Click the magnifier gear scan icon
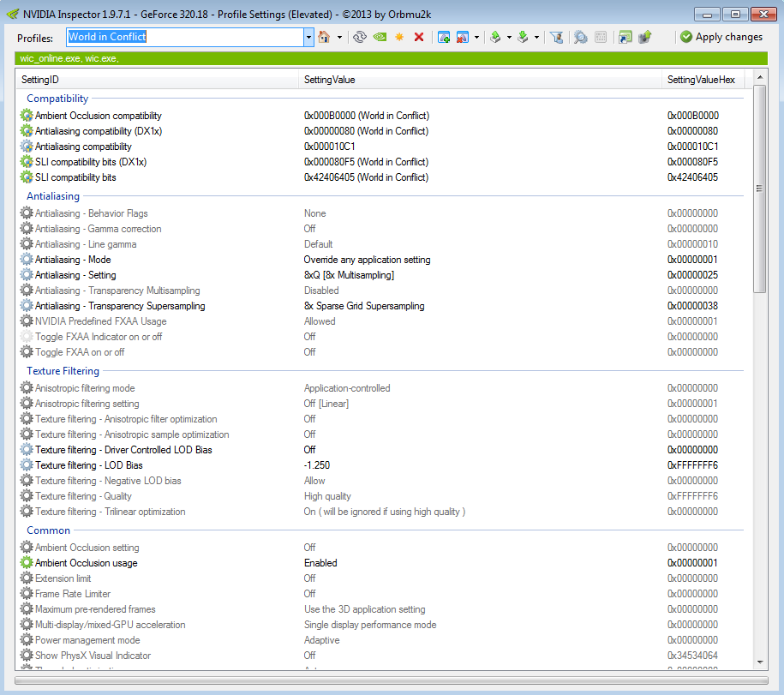The image size is (784, 695). (x=580, y=37)
